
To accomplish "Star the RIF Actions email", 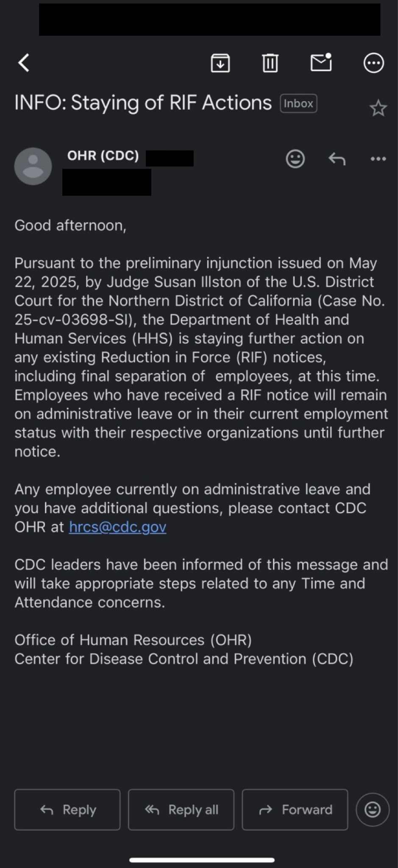I will click(378, 108).
